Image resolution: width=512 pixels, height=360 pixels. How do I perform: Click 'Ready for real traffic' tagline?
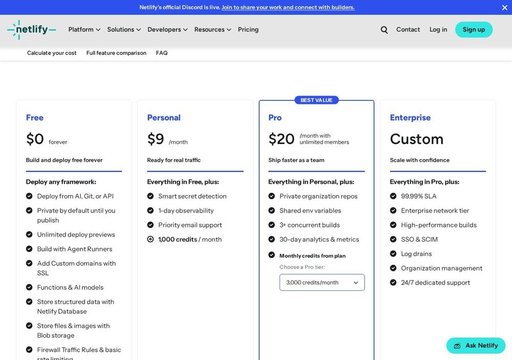(x=174, y=160)
